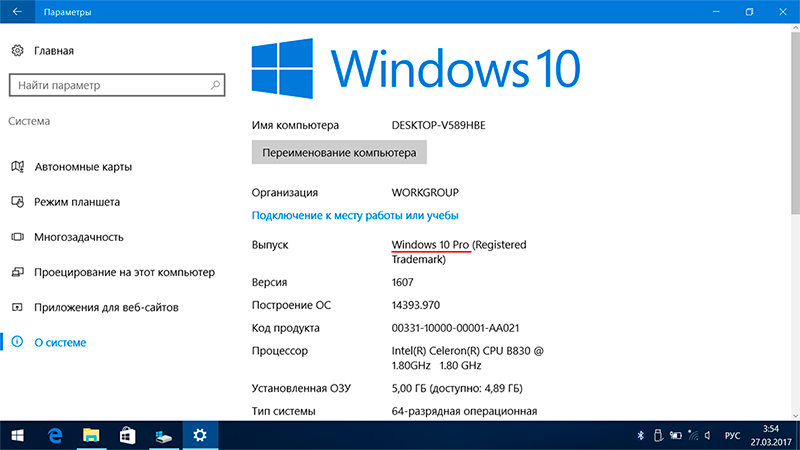
Task: Open Режим планшета section
Action: tap(77, 202)
